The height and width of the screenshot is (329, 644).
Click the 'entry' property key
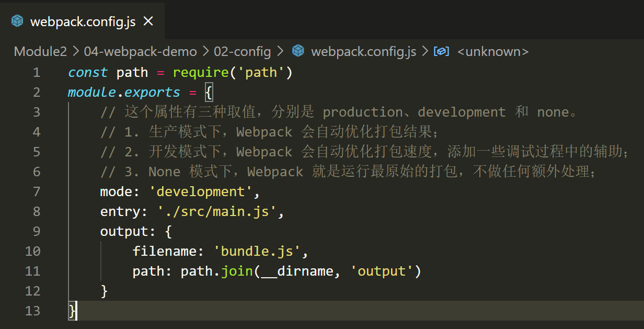pyautogui.click(x=120, y=211)
